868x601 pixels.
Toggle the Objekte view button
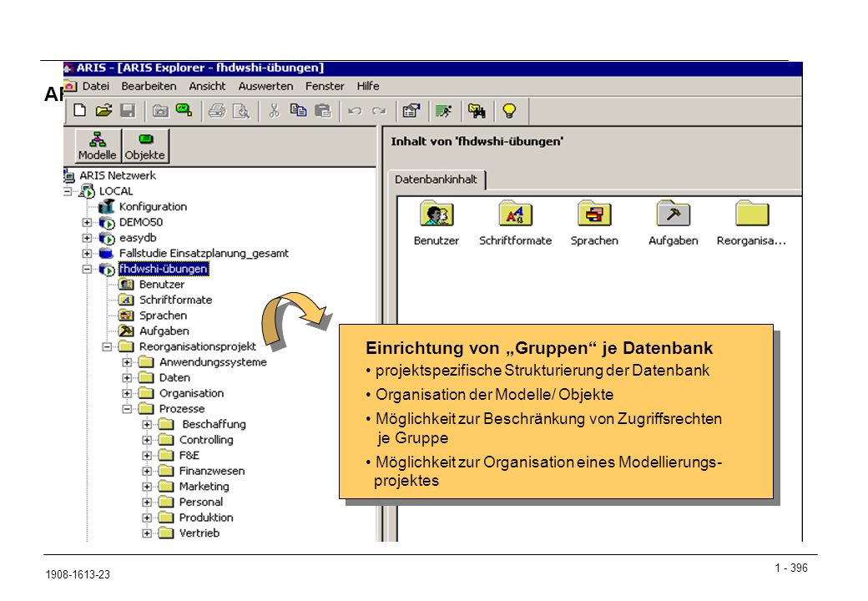(x=145, y=146)
